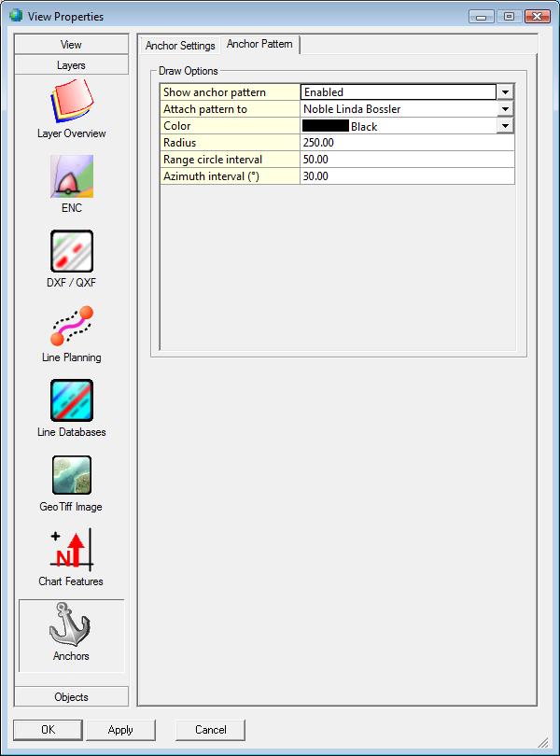The height and width of the screenshot is (756, 560).
Task: Switch to the Anchor Settings tab
Action: [x=180, y=46]
